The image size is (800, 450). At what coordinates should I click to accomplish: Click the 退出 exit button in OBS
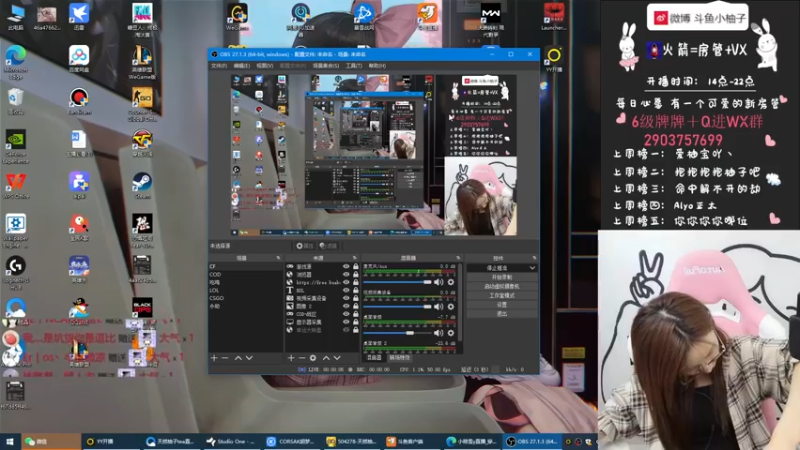point(502,314)
